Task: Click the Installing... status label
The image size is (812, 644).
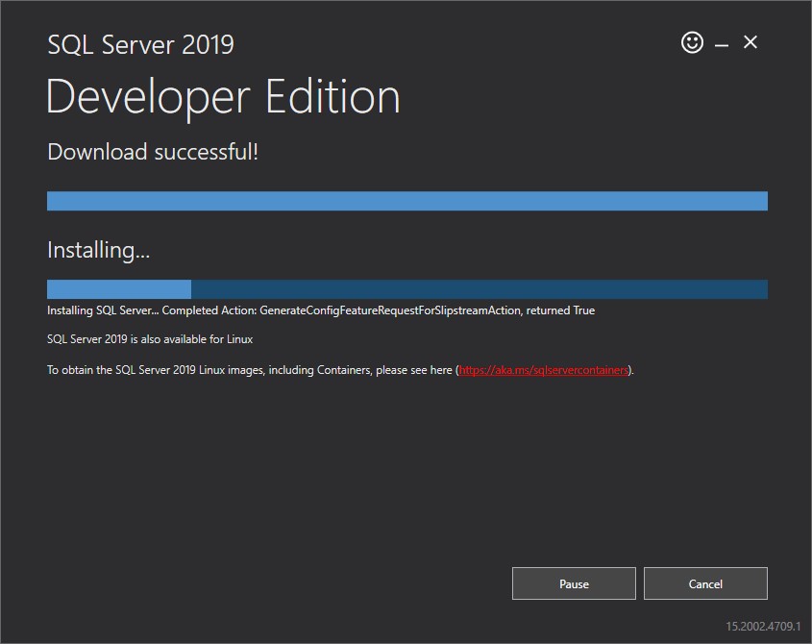Action: point(98,249)
